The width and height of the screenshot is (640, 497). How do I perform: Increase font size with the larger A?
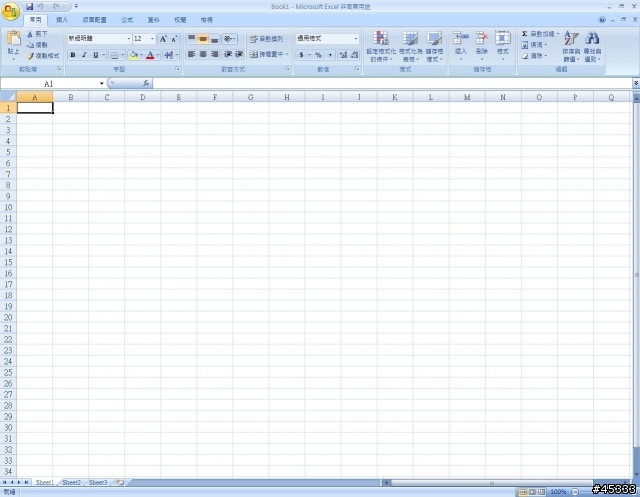[x=163, y=39]
